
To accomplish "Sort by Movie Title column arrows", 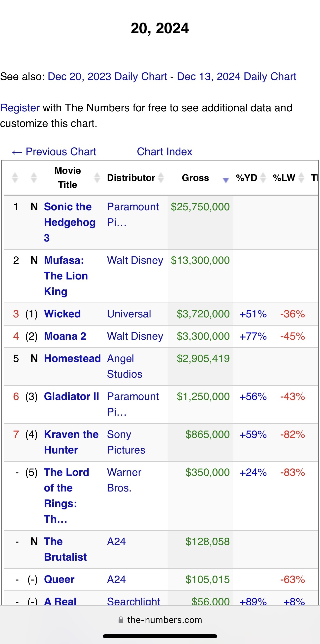I will point(97,178).
